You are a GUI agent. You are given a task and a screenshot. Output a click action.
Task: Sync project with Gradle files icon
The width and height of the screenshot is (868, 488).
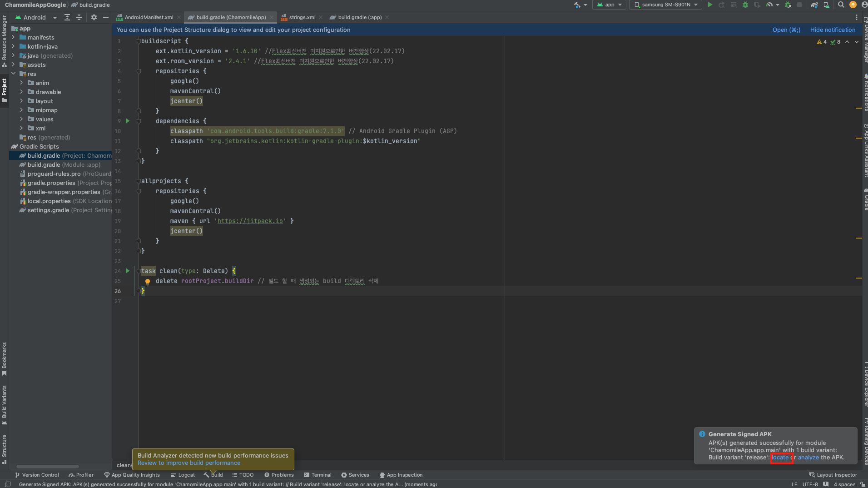pos(814,5)
